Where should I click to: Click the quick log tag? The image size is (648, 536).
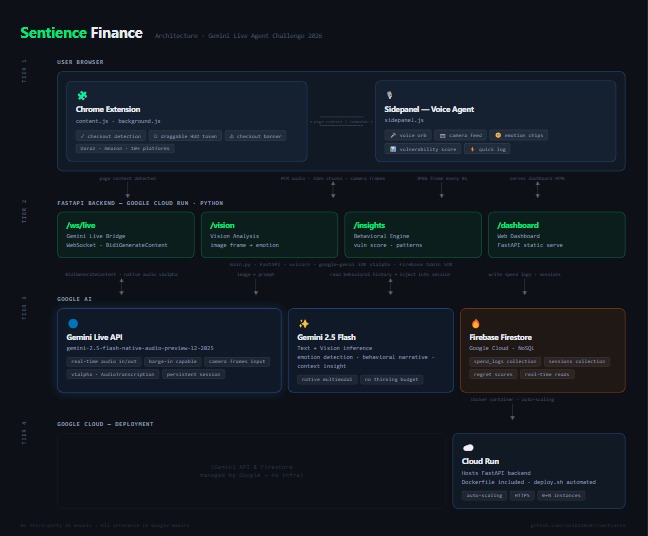click(x=487, y=149)
